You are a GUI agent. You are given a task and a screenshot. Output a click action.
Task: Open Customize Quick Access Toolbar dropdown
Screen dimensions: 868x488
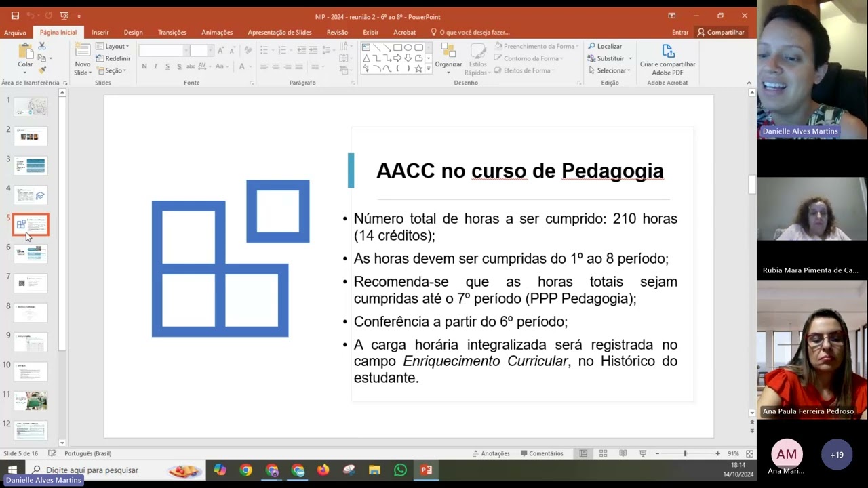tap(79, 16)
